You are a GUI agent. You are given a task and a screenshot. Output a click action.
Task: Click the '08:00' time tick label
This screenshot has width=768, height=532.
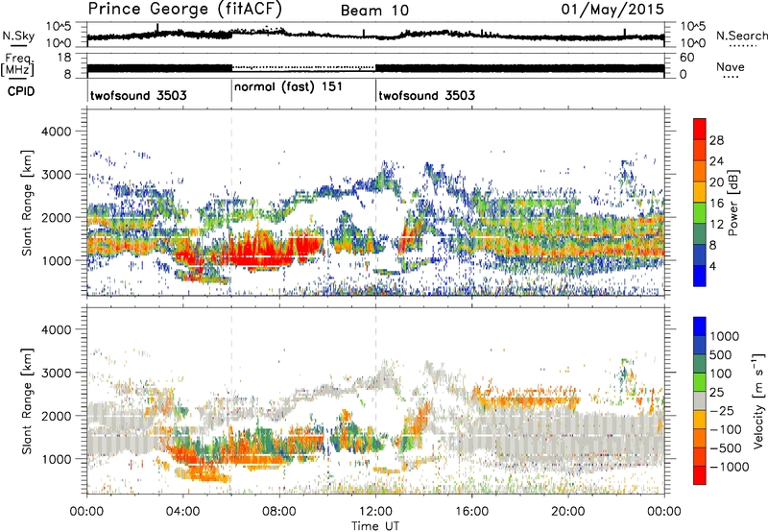tap(279, 512)
